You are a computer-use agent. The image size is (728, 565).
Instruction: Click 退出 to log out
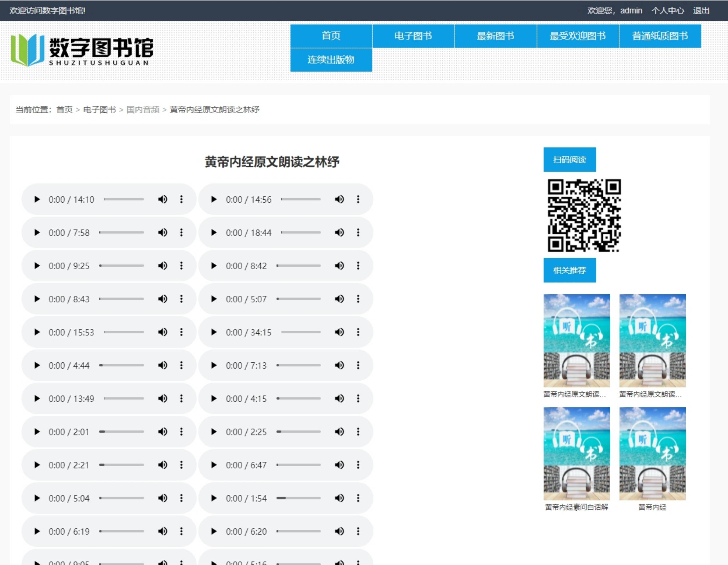pos(701,11)
